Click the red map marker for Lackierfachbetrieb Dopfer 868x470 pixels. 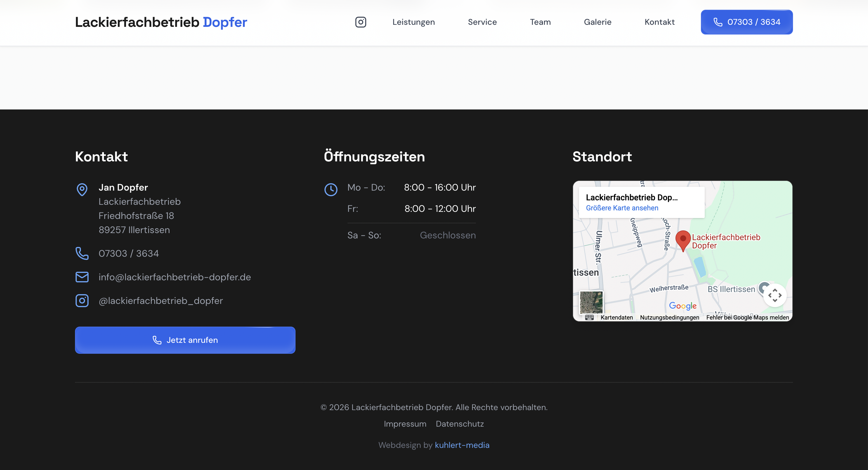[x=683, y=240]
